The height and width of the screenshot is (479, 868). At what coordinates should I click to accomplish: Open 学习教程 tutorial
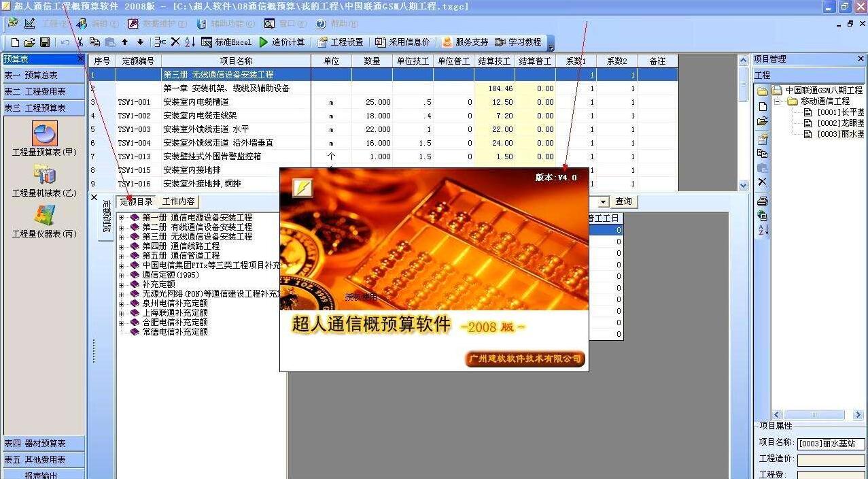[x=518, y=42]
